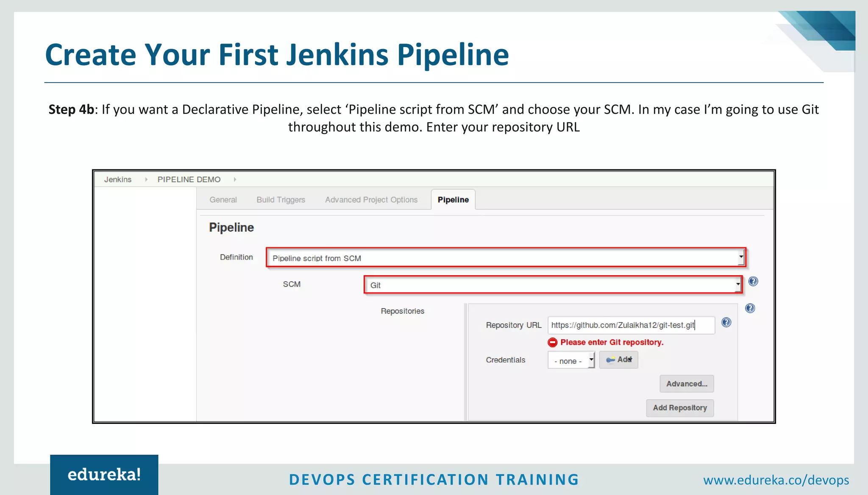This screenshot has height=495, width=868.
Task: Open the Advanced Project Options tab
Action: pyautogui.click(x=371, y=200)
